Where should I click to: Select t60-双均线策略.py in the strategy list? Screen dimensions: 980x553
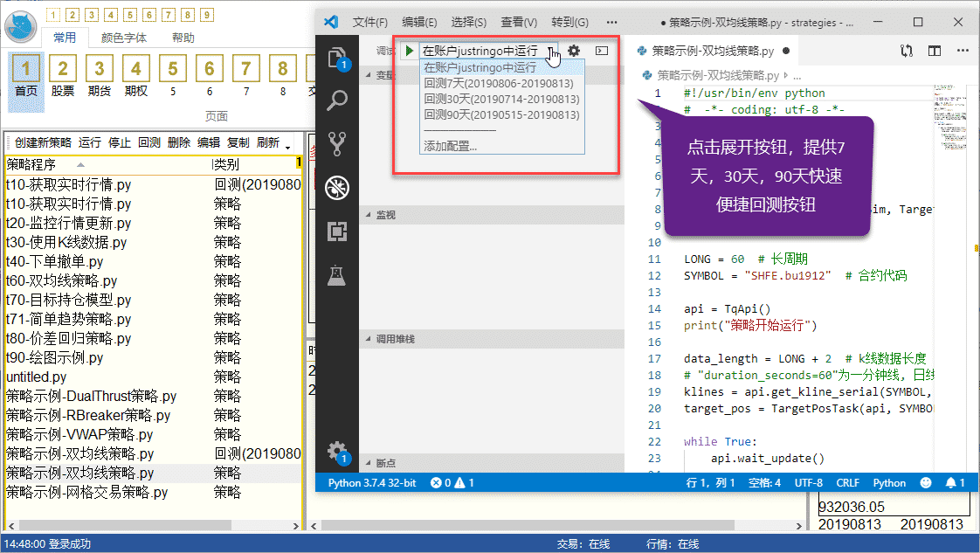[x=62, y=280]
